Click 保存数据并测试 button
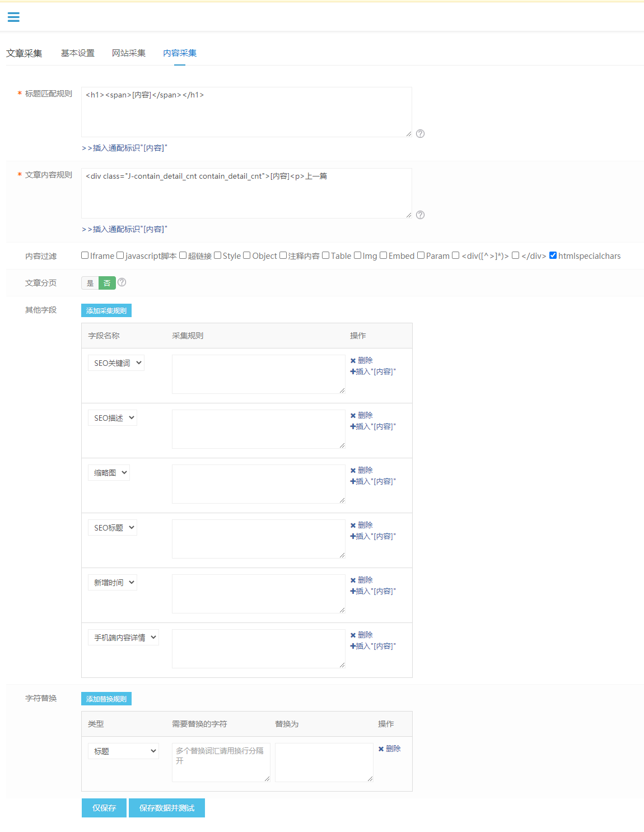The width and height of the screenshot is (644, 832). [x=167, y=808]
